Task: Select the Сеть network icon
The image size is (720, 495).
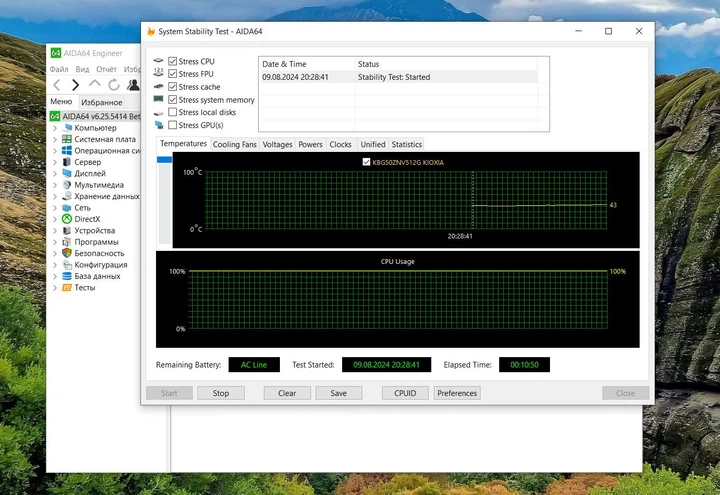Action: [67, 208]
